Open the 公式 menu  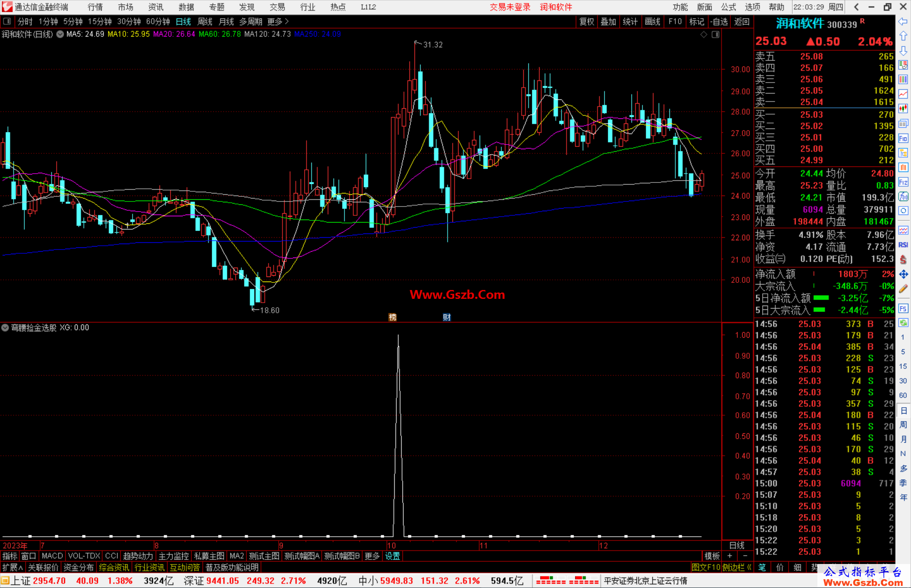(728, 7)
